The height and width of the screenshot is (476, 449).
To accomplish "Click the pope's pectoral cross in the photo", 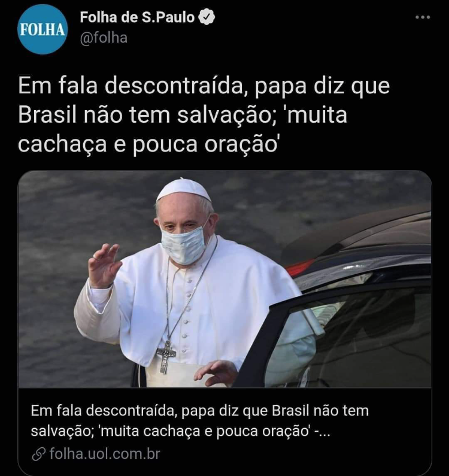I will tap(166, 357).
